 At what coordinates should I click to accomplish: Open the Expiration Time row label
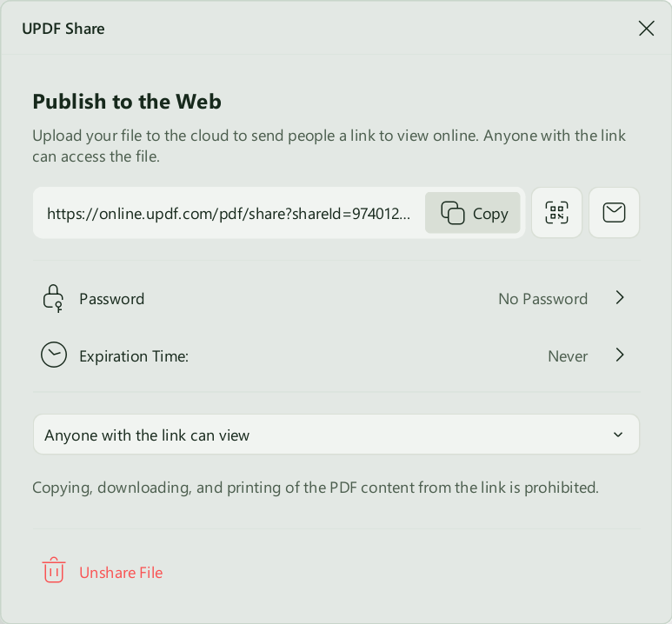point(134,356)
